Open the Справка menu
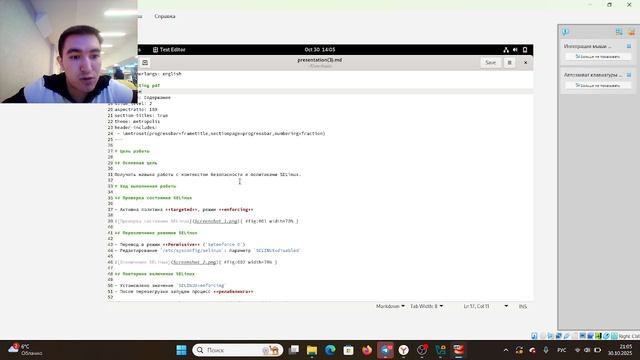Image resolution: width=640 pixels, height=360 pixels. coord(165,16)
